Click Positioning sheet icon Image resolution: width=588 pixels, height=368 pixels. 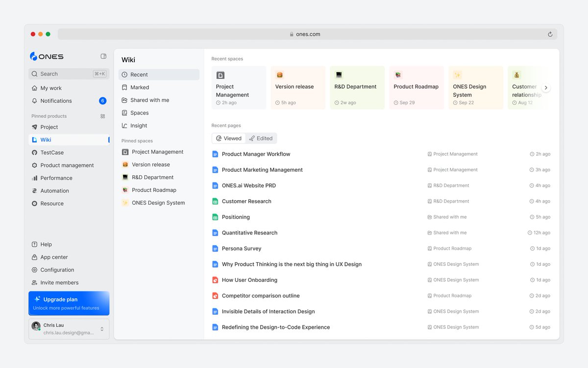click(215, 217)
